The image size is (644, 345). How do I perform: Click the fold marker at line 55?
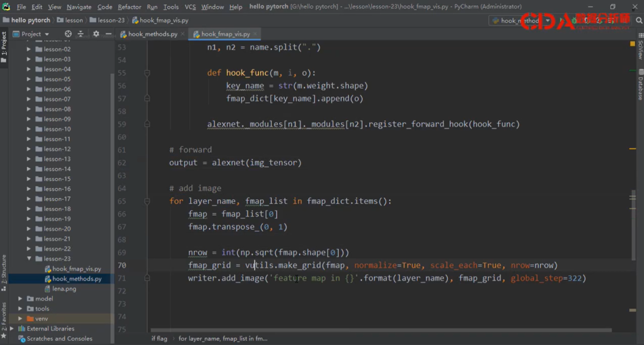click(147, 73)
